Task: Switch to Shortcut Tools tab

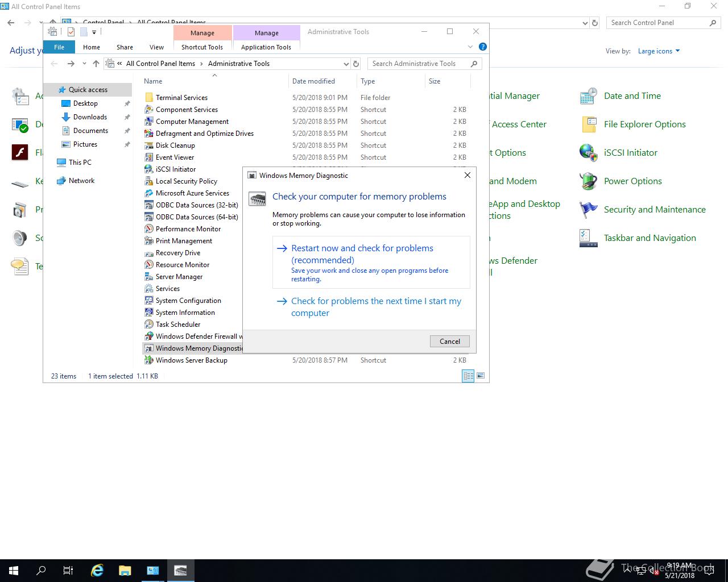Action: [x=202, y=47]
